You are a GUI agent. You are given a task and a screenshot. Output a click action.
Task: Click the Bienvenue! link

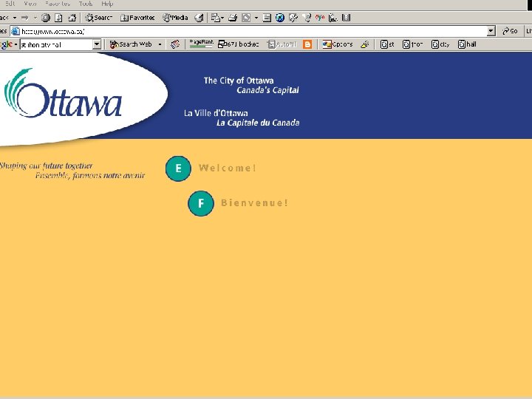(254, 203)
